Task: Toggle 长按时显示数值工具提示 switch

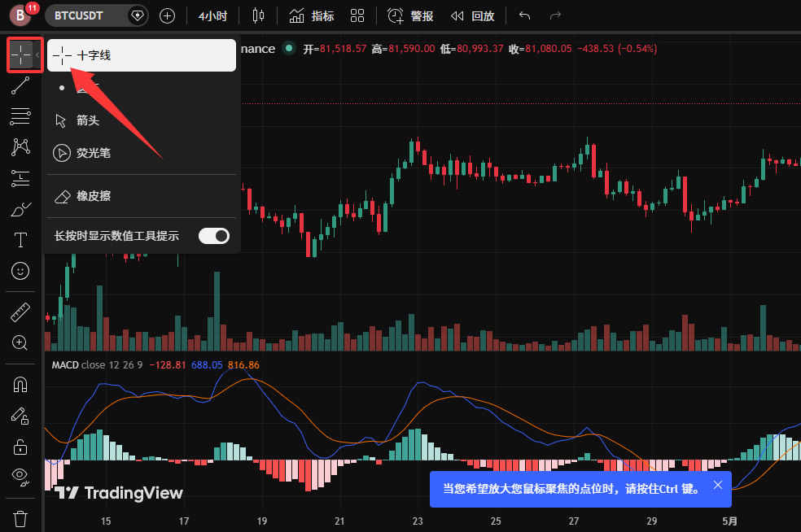Action: click(x=214, y=236)
